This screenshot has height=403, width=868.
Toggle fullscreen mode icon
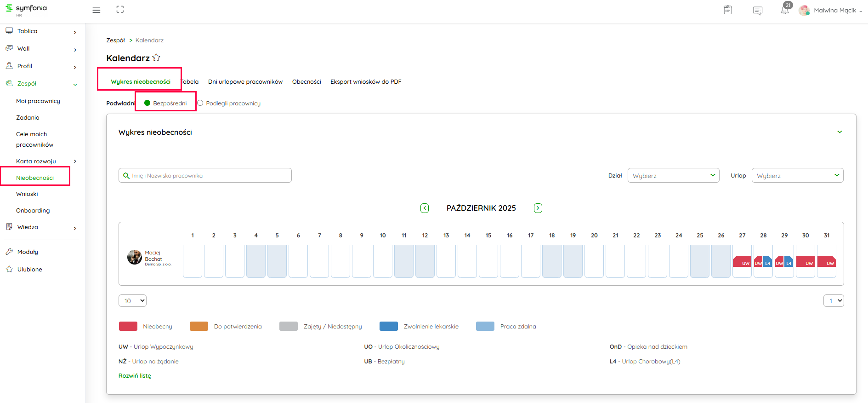pos(120,10)
